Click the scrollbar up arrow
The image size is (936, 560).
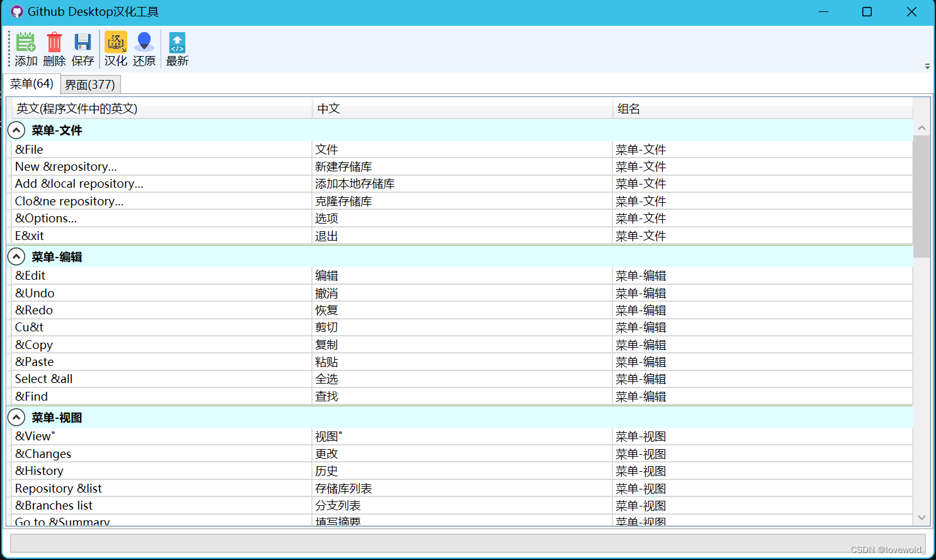point(922,128)
